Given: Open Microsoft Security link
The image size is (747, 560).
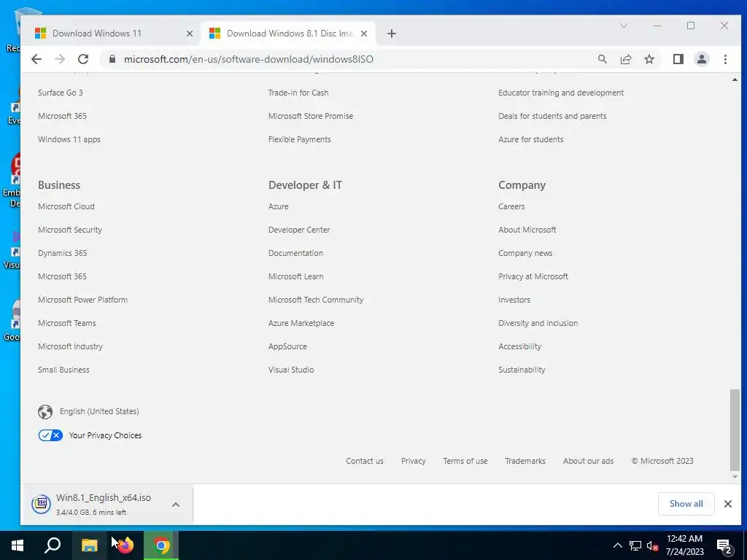Looking at the screenshot, I should pyautogui.click(x=70, y=230).
